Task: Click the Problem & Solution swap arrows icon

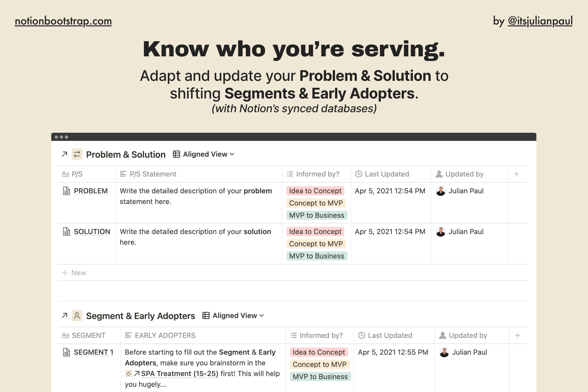Action: pyautogui.click(x=77, y=154)
